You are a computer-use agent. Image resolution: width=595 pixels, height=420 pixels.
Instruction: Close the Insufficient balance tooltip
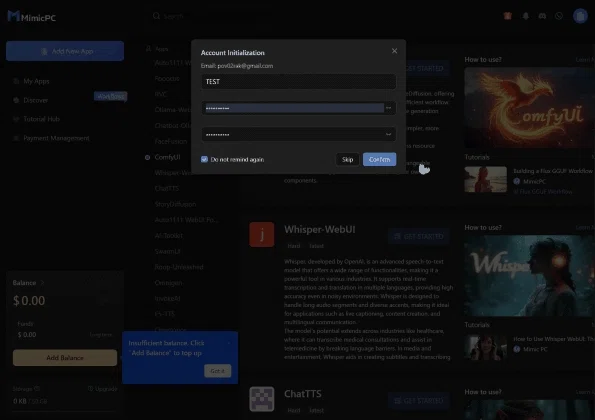[x=229, y=343]
